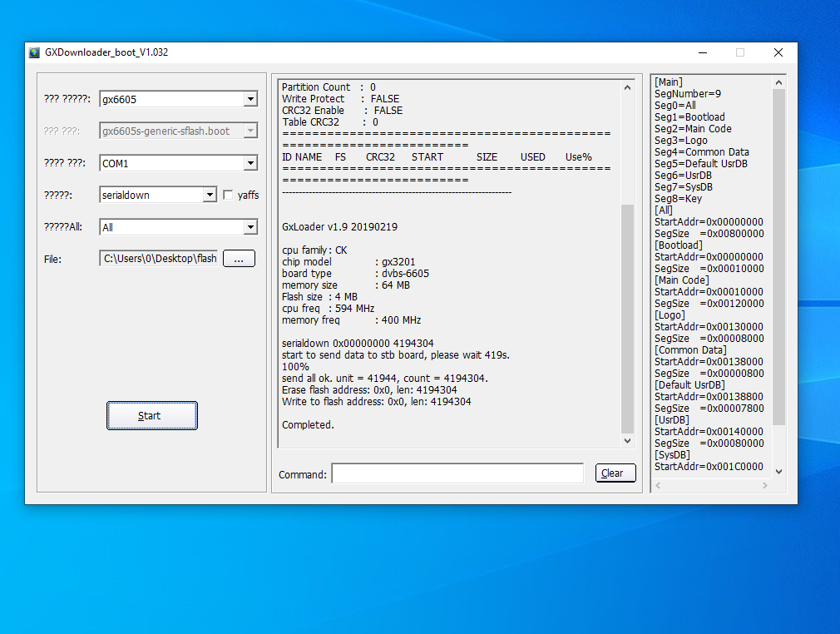Click config panel scroll down arrow
840x634 pixels.
click(x=779, y=472)
